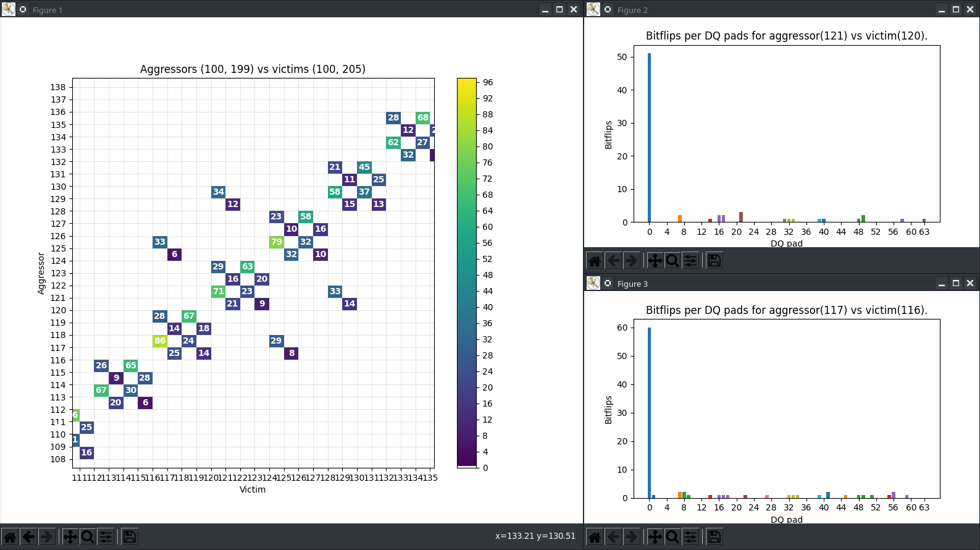Select Pan tool in Figure 1 toolbar
Screen dimensions: 980x550
(70, 536)
